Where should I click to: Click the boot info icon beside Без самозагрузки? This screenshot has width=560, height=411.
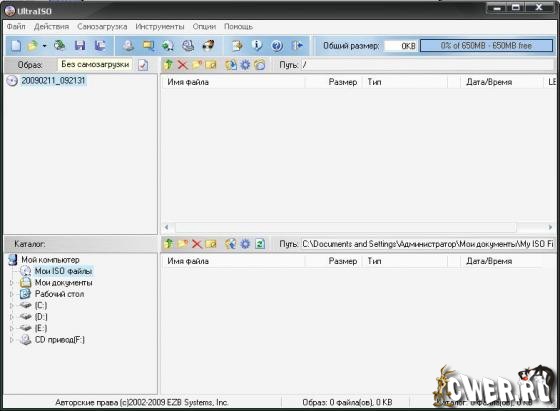pyautogui.click(x=143, y=65)
